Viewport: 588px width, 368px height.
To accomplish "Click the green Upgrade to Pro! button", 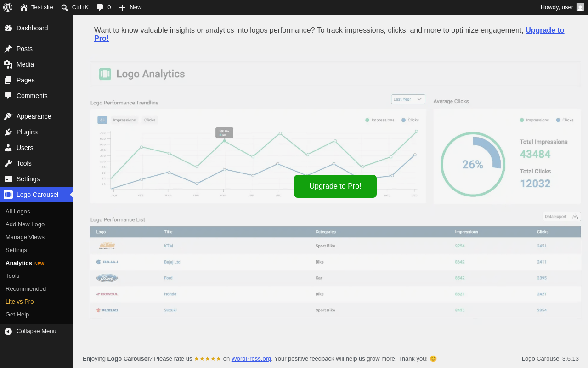I will click(x=335, y=186).
